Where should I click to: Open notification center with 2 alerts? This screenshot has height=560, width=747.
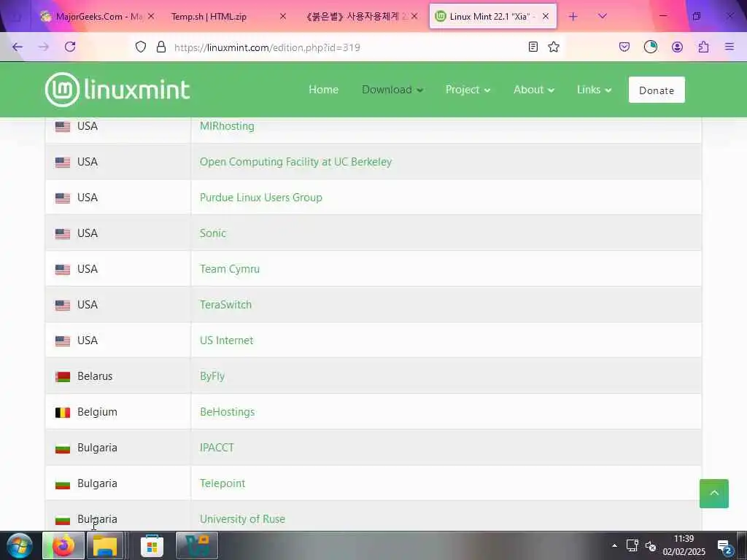(724, 547)
